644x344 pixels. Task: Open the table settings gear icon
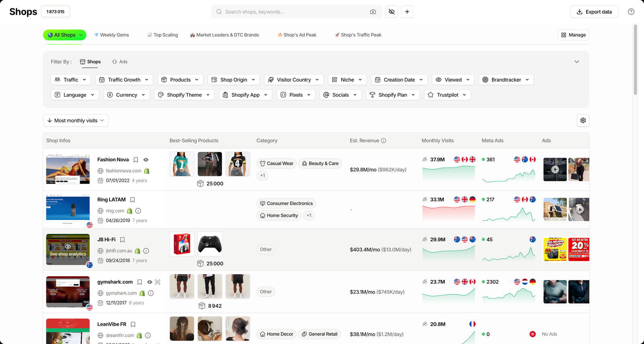[x=583, y=120]
